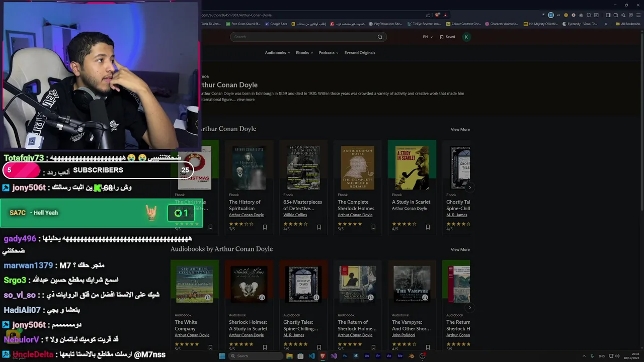Image resolution: width=644 pixels, height=362 pixels.
Task: Open Adobe After Effects from the taskbar
Action: pos(389,356)
